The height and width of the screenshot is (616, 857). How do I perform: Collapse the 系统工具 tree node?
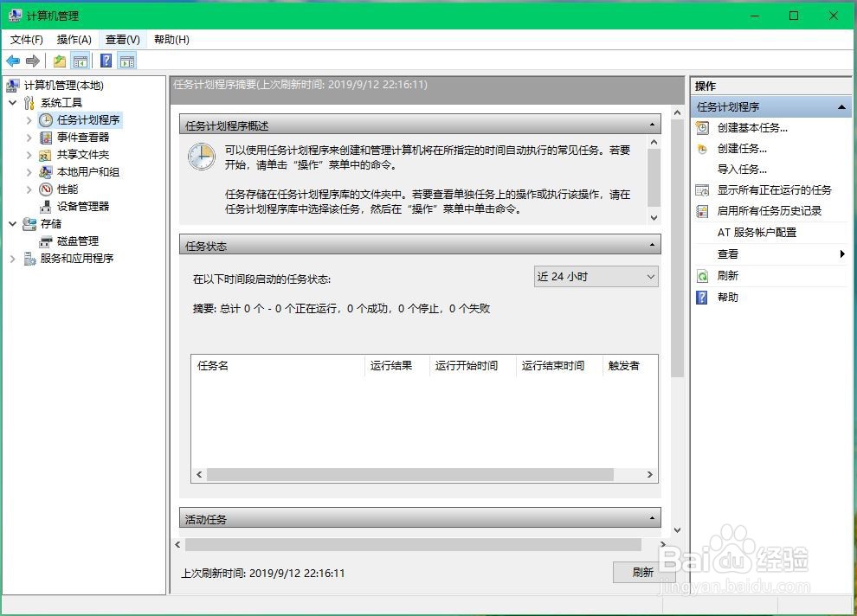(13, 103)
